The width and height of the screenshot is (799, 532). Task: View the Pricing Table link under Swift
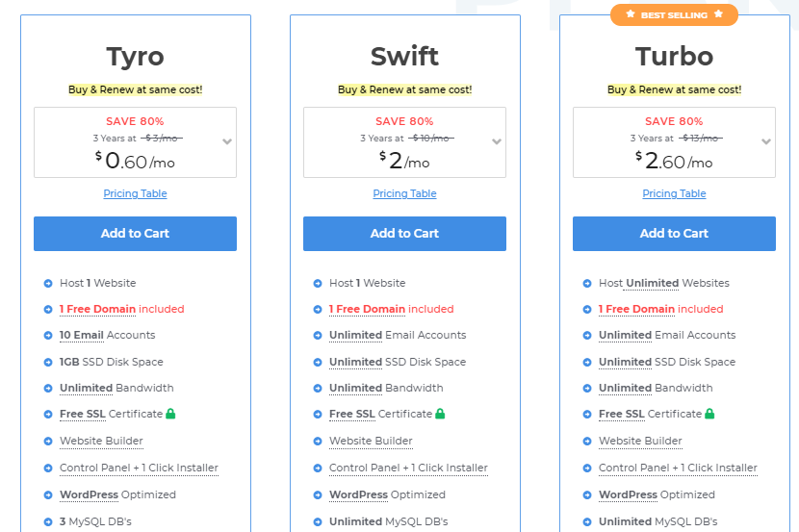coord(404,193)
